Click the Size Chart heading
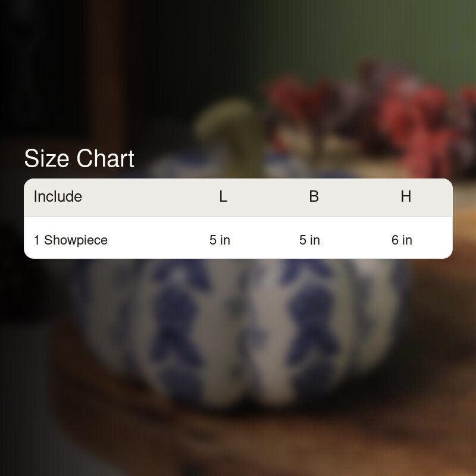Image resolution: width=476 pixels, height=476 pixels. click(x=79, y=158)
